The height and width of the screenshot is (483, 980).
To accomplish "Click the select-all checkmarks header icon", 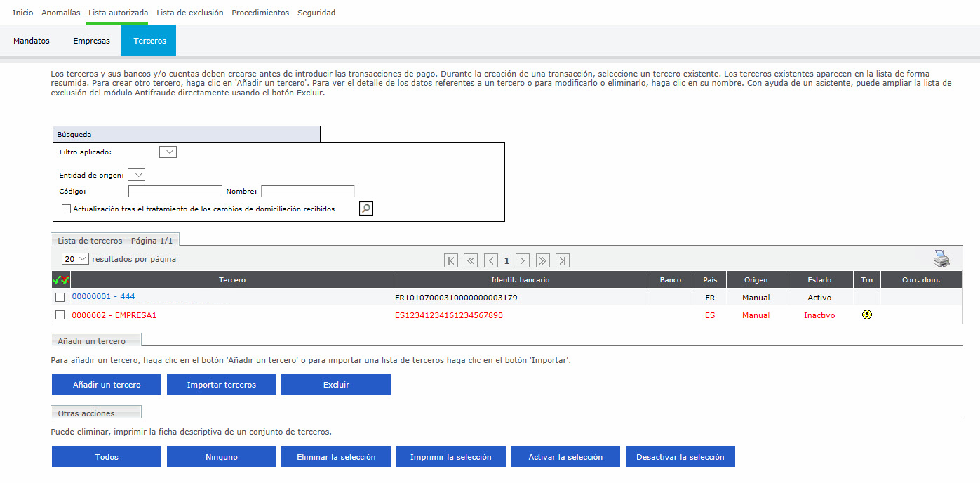I will click(x=60, y=280).
